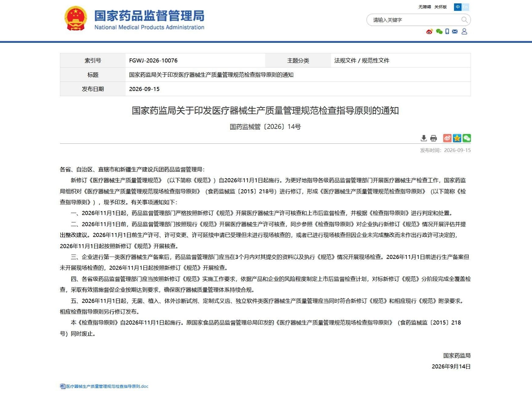
Task: Click the 发布日期 value 2026-09-15 in table
Action: 144,89
